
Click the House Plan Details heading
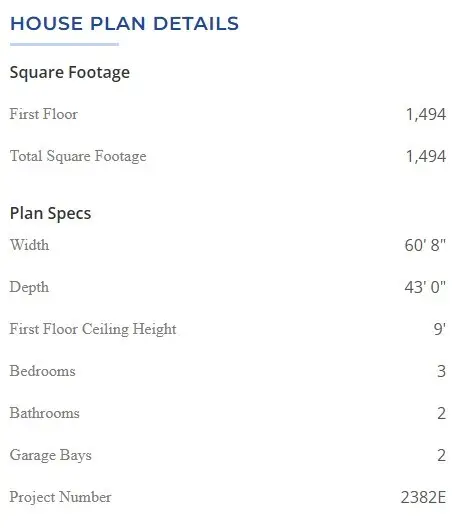(124, 24)
